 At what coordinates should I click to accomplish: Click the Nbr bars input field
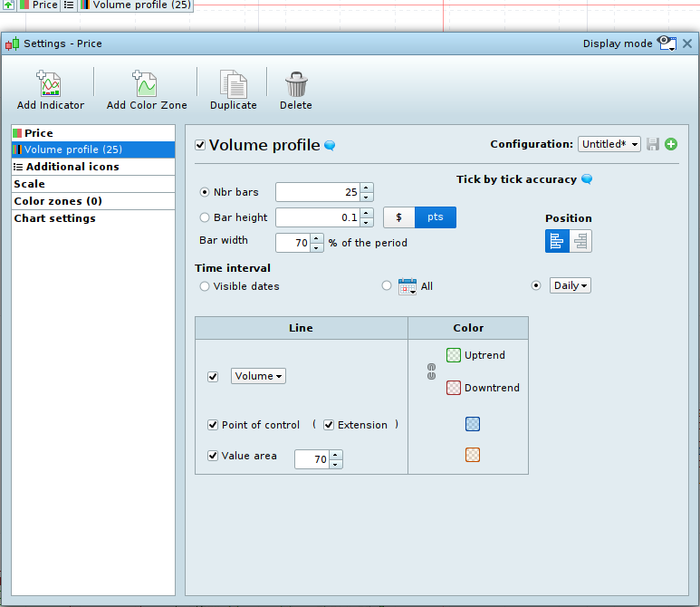point(318,192)
